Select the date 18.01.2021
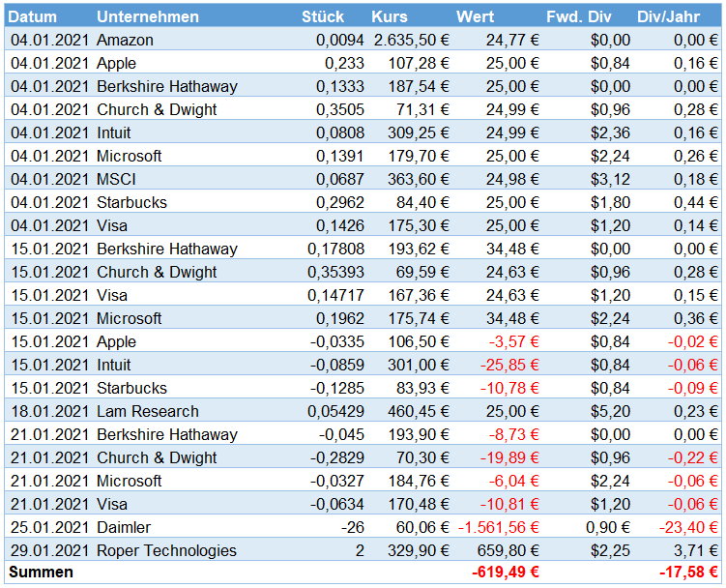The height and width of the screenshot is (588, 726). [49, 411]
